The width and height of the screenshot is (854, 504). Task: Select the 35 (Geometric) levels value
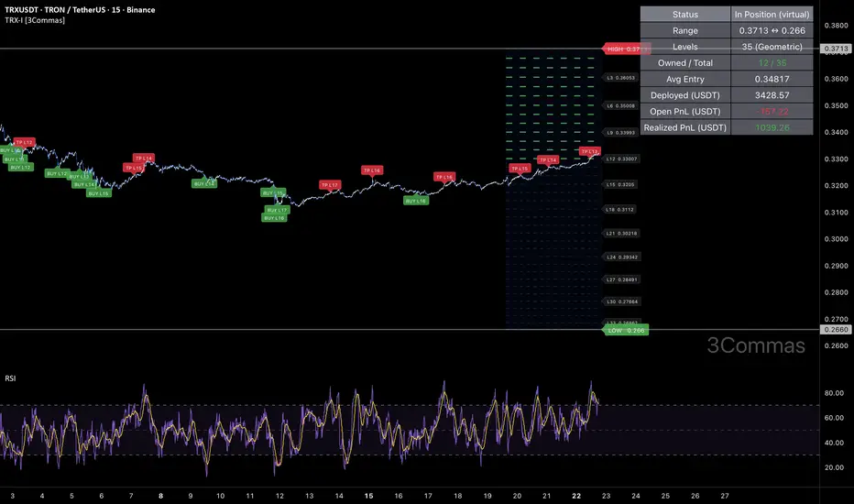772,47
